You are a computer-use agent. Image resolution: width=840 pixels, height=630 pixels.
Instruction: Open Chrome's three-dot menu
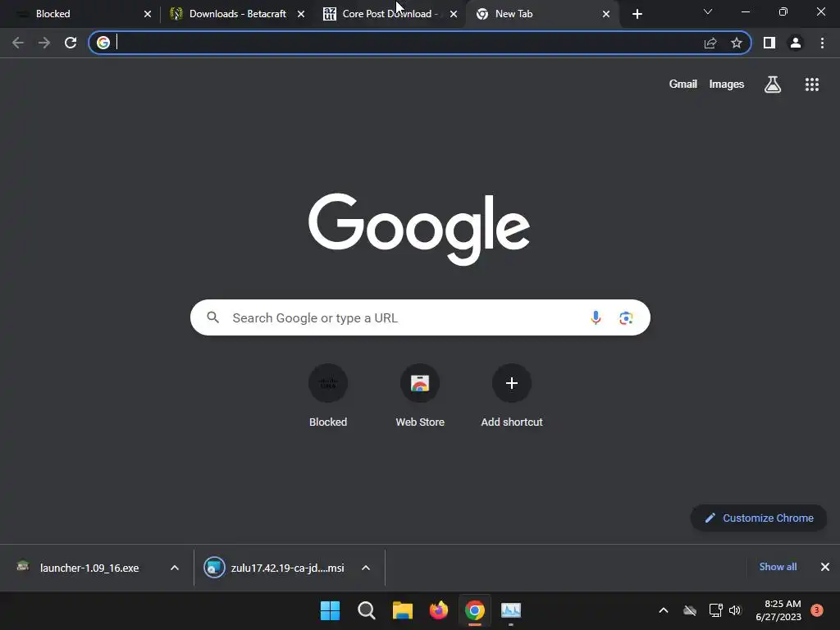click(x=822, y=43)
